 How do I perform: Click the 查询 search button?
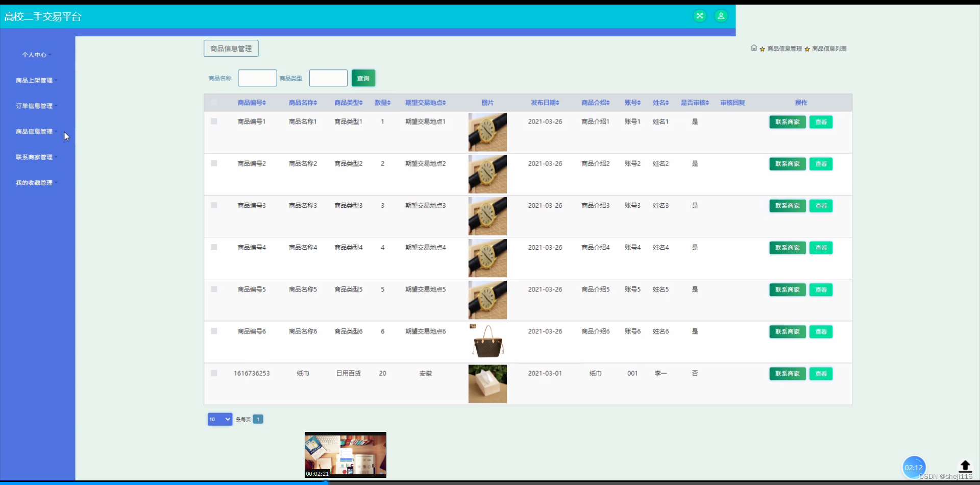[x=363, y=78]
